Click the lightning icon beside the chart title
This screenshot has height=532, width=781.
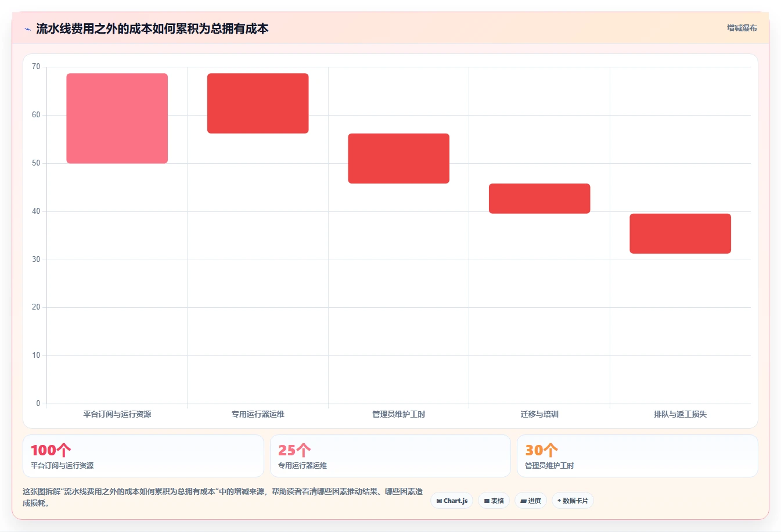27,29
